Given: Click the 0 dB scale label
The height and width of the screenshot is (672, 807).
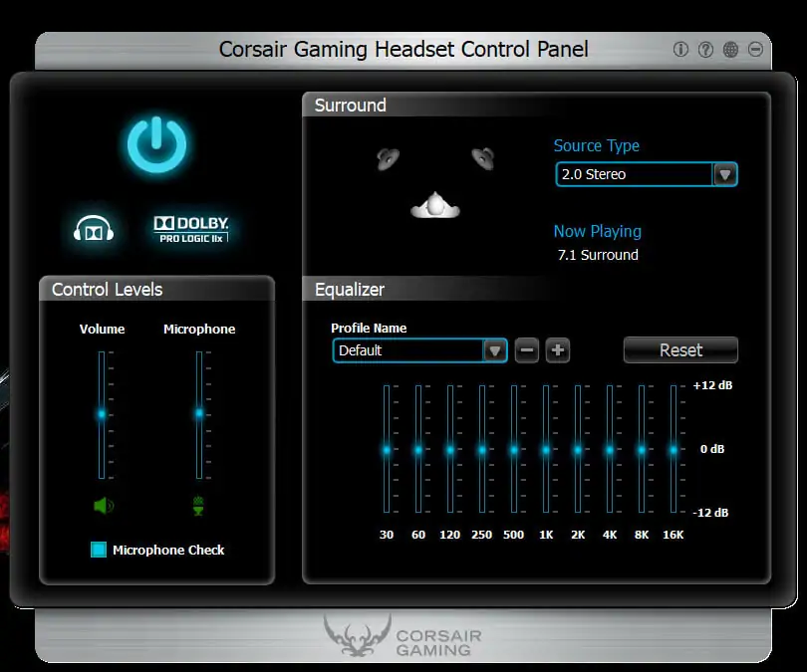Looking at the screenshot, I should [712, 449].
